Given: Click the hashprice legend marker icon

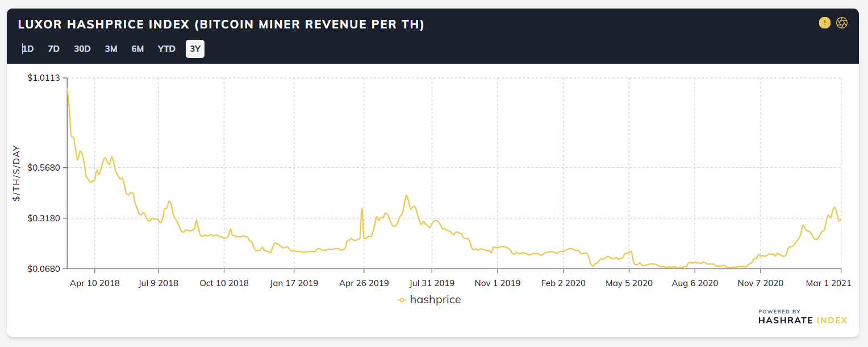Looking at the screenshot, I should click(x=402, y=300).
